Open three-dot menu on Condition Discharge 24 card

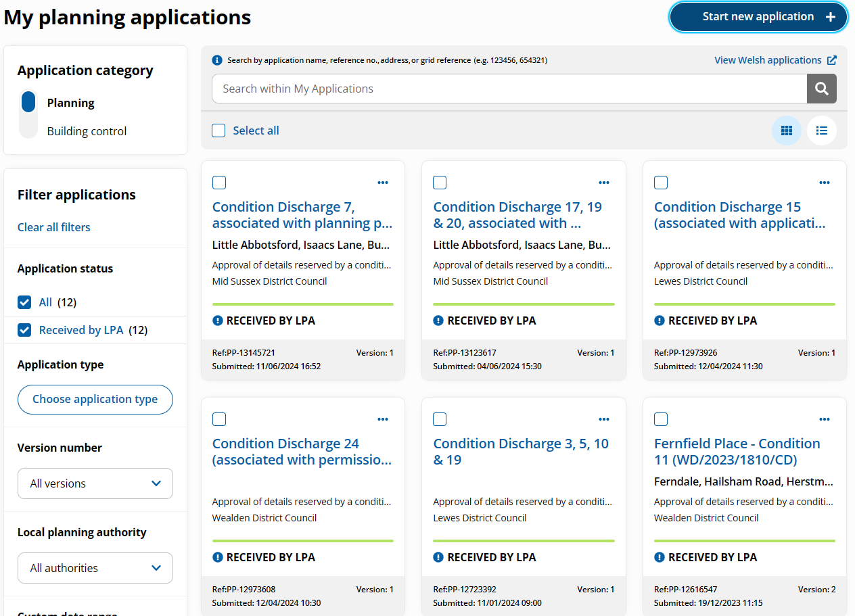click(383, 419)
